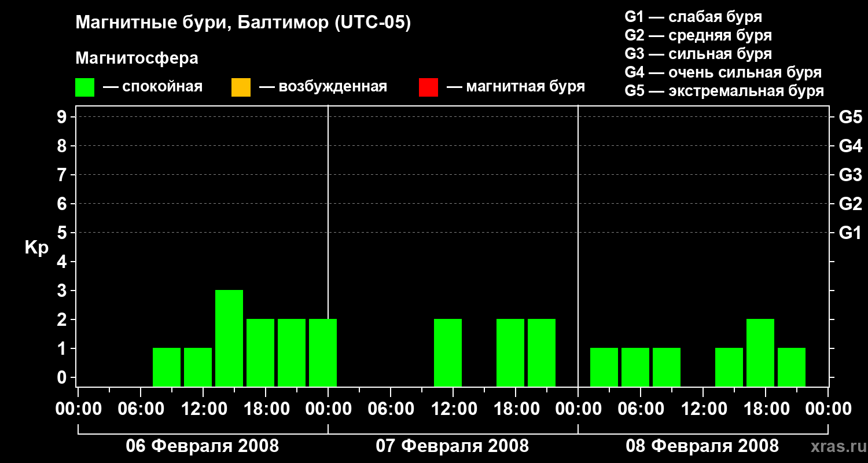Click the bar spanning 18:00 on 07 February
This screenshot has width=868, height=463.
coord(510,352)
